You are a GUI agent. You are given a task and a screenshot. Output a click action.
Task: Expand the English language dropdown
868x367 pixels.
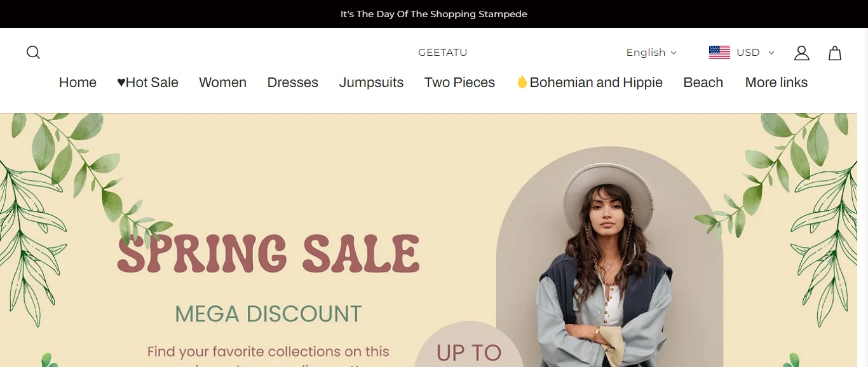click(651, 53)
